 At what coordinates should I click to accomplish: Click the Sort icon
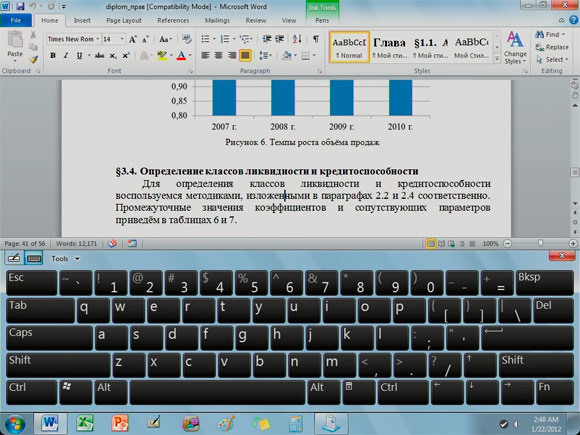(297, 39)
